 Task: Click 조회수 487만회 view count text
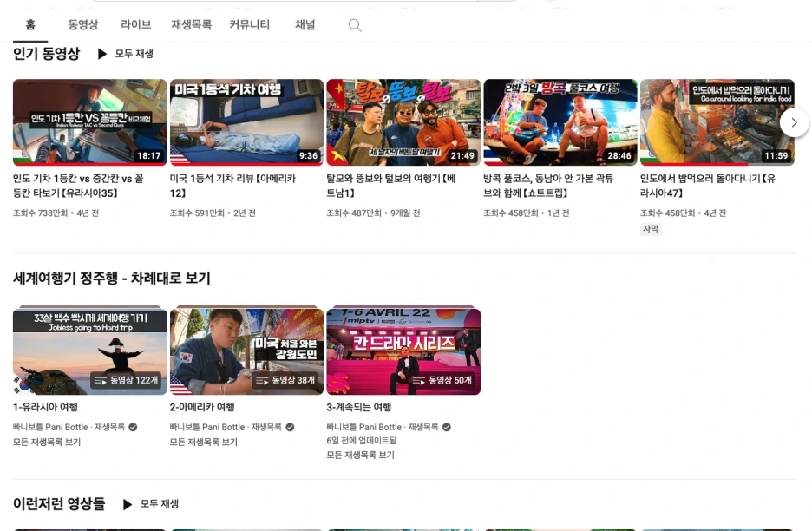pos(354,213)
